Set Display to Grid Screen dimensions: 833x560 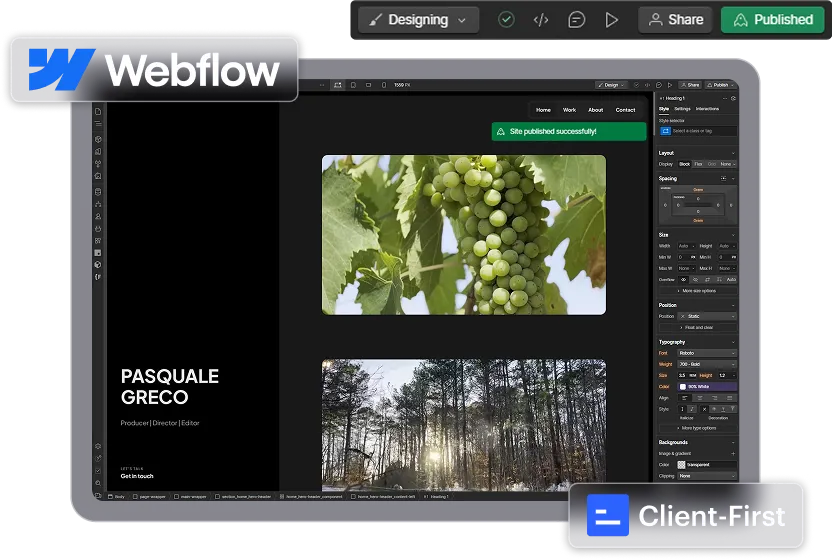coord(712,164)
